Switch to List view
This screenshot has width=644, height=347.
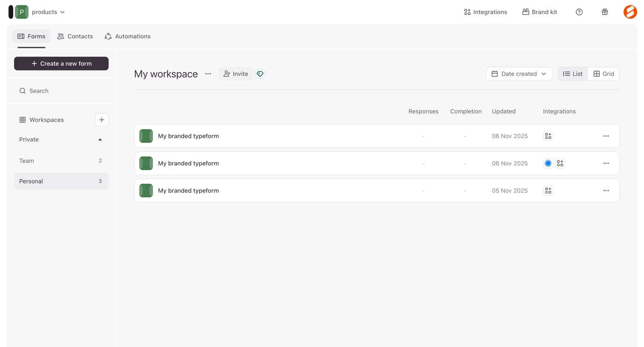point(573,74)
